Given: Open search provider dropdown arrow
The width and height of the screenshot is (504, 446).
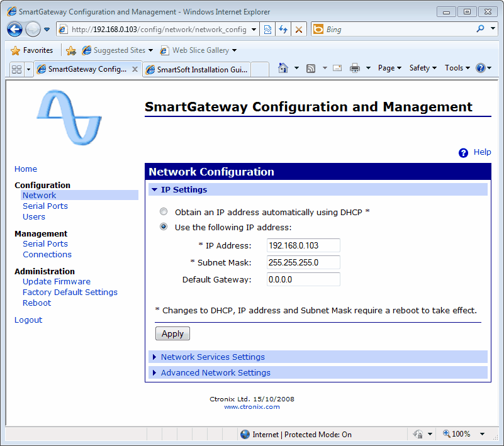Looking at the screenshot, I should (493, 28).
